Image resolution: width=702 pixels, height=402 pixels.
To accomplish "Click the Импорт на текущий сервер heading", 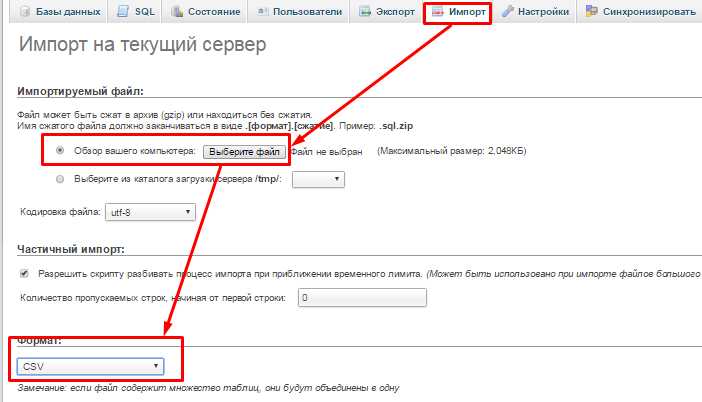I will pyautogui.click(x=142, y=44).
